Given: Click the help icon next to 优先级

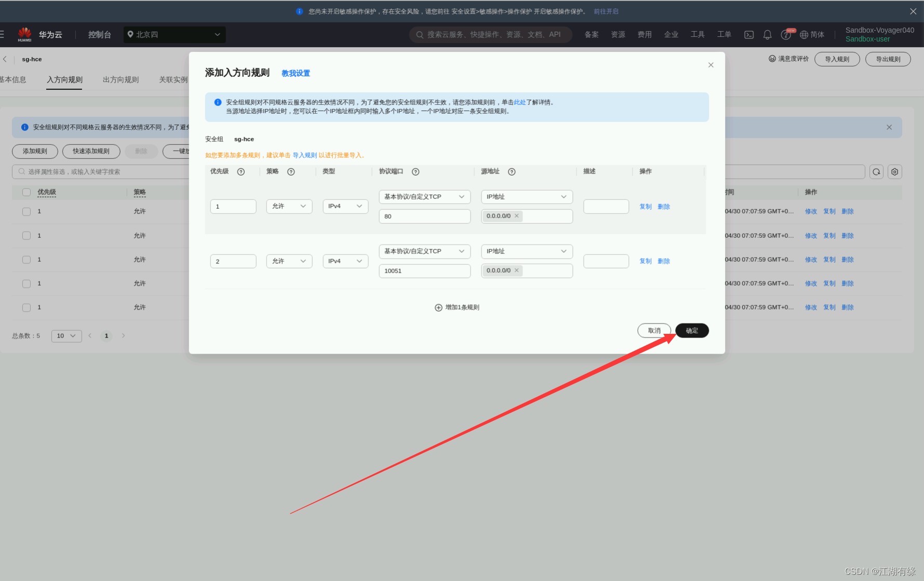Looking at the screenshot, I should 241,172.
